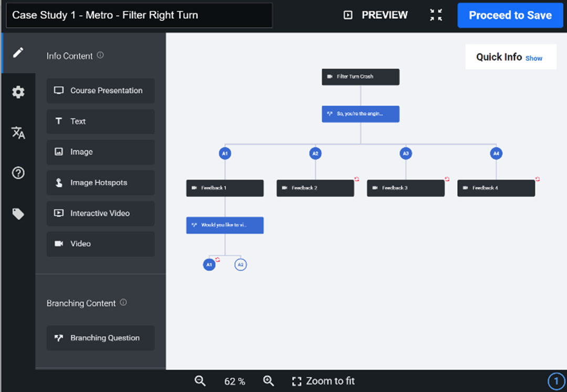
Task: Select the Feedback 3 node
Action: [405, 188]
